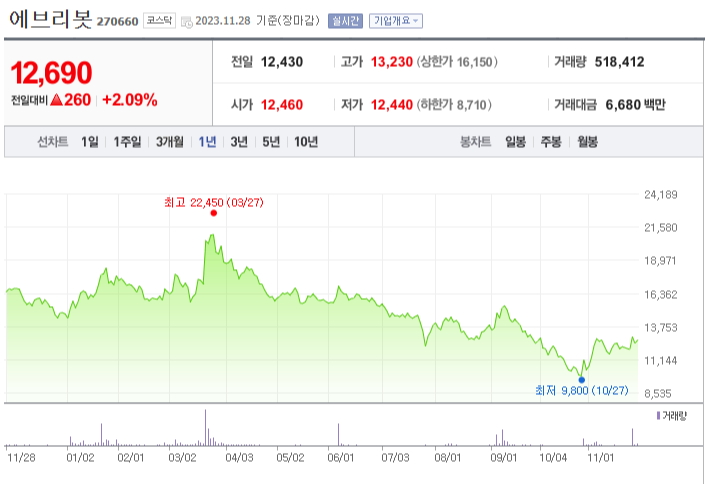Image resolution: width=705 pixels, height=484 pixels.
Task: Click the 11/01 date axis label
Action: pyautogui.click(x=601, y=458)
